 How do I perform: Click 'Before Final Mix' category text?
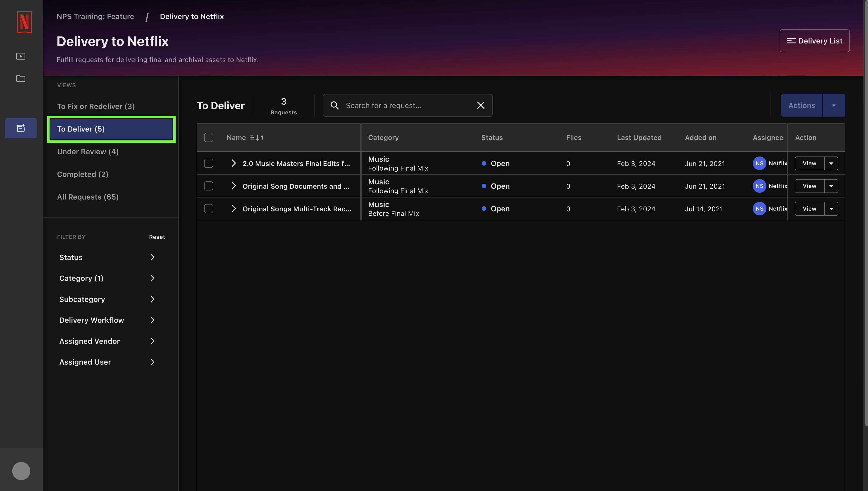click(393, 214)
